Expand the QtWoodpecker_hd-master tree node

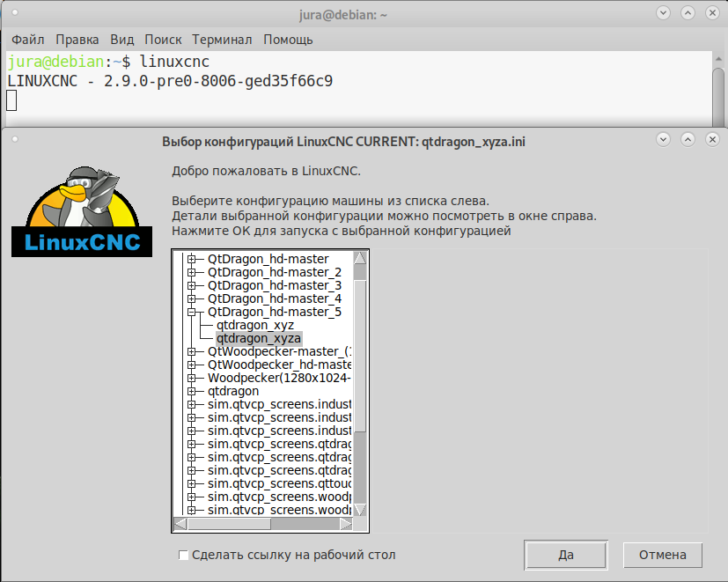[x=191, y=365]
